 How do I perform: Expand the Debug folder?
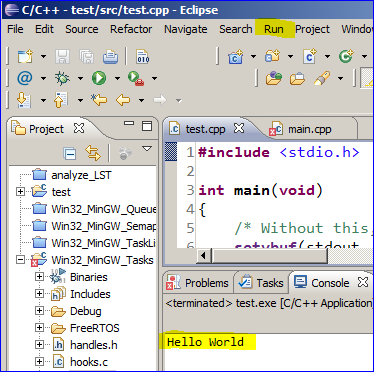click(x=39, y=311)
